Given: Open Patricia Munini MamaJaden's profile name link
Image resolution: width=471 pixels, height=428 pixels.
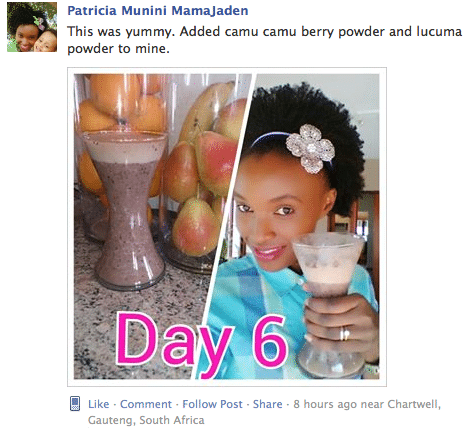Looking at the screenshot, I should pos(158,11).
